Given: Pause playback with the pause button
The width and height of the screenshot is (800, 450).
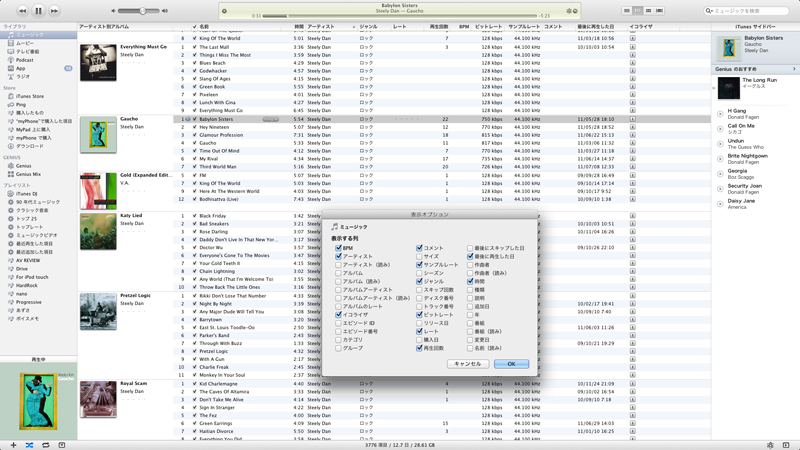Looking at the screenshot, I should (38, 11).
